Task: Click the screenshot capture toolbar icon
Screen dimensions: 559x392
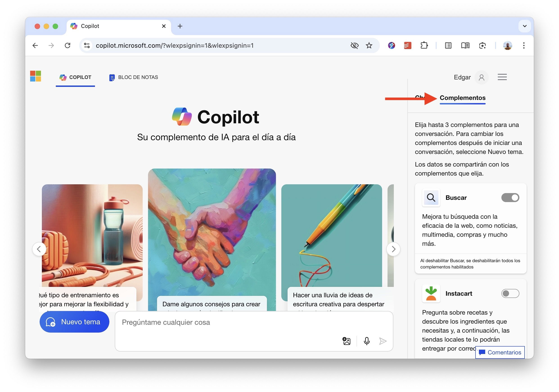Action: tap(482, 45)
